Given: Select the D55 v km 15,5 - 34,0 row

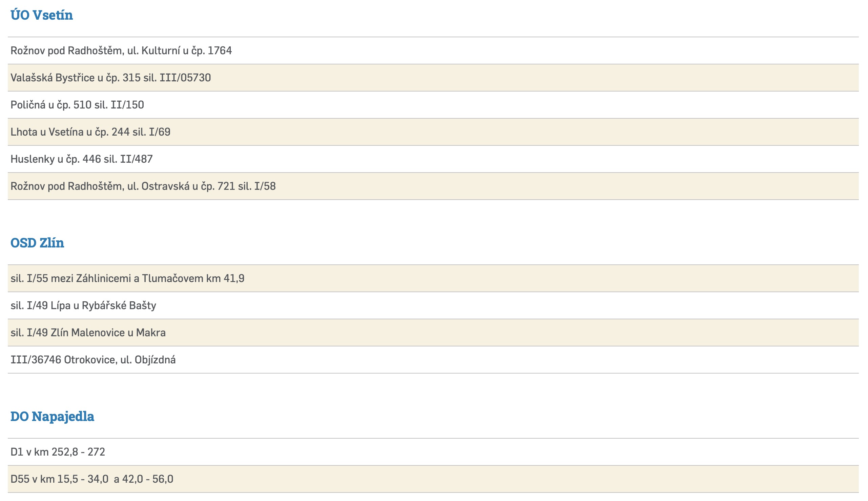Looking at the screenshot, I should pyautogui.click(x=92, y=479).
